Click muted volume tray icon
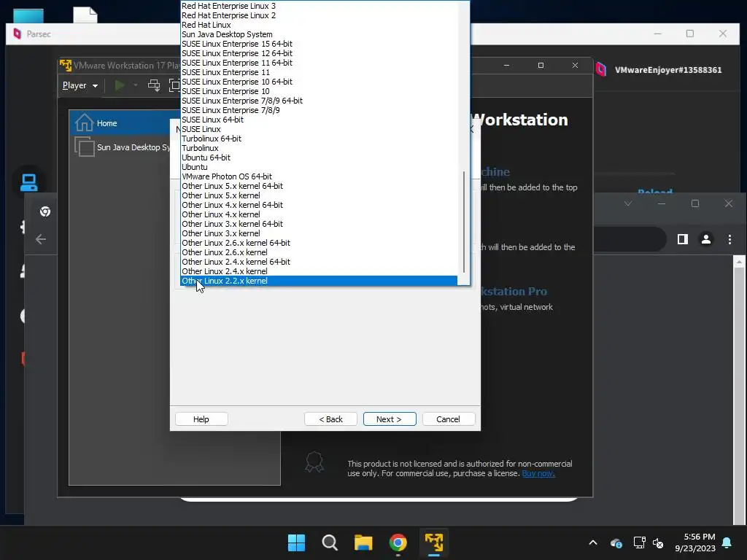 point(658,542)
